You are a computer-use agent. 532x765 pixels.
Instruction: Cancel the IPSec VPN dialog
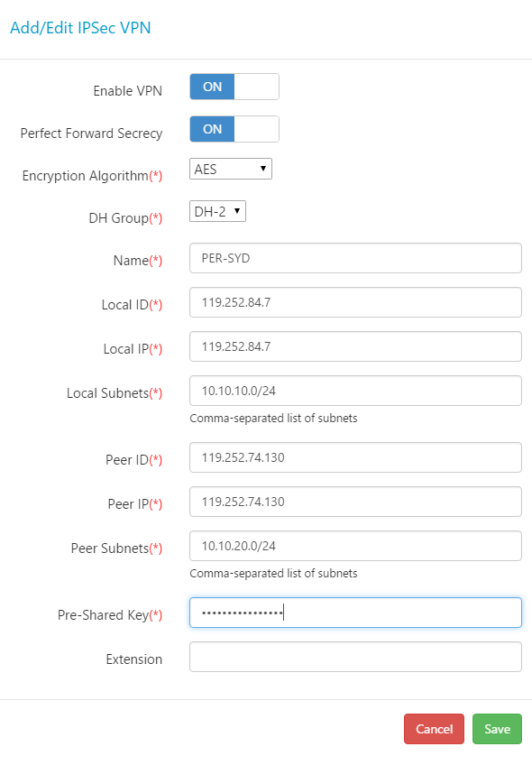(434, 730)
